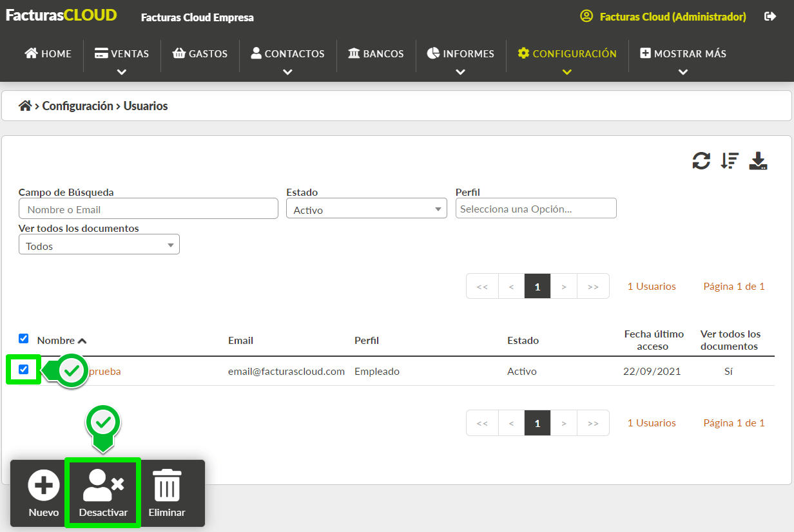Click the home icon in breadcrumb

[25, 106]
